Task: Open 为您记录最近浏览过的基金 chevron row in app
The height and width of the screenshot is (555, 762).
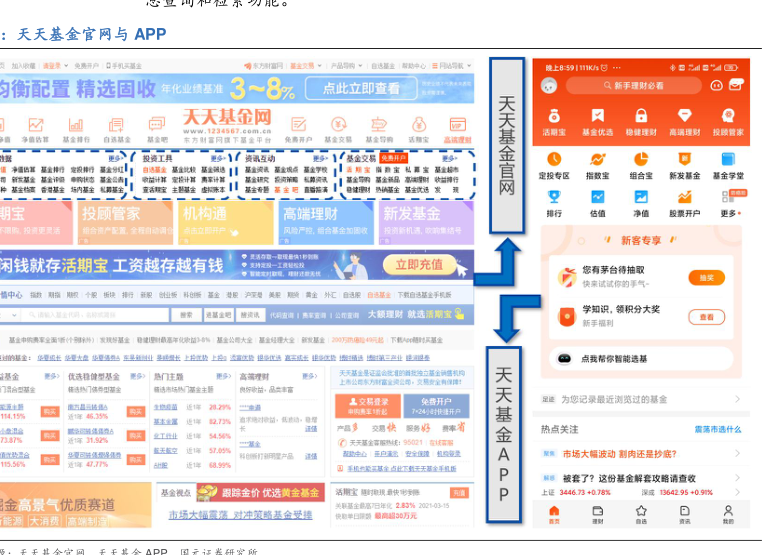Action: (x=641, y=399)
